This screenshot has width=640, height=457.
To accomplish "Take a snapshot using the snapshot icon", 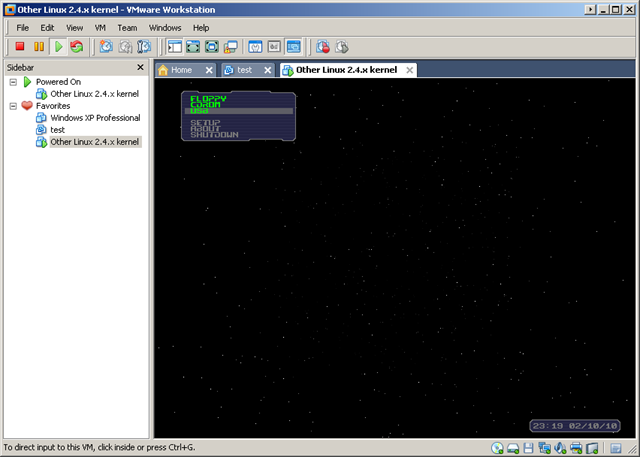I will [106, 47].
